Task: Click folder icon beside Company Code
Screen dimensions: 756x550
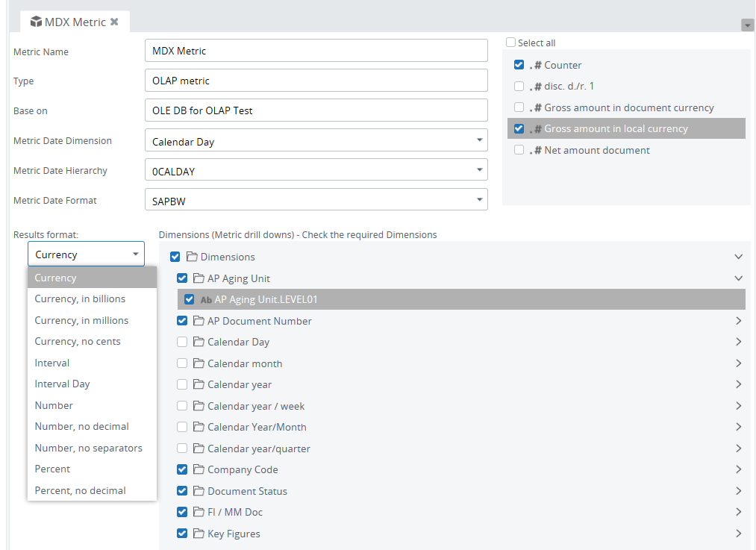Action: (199, 469)
